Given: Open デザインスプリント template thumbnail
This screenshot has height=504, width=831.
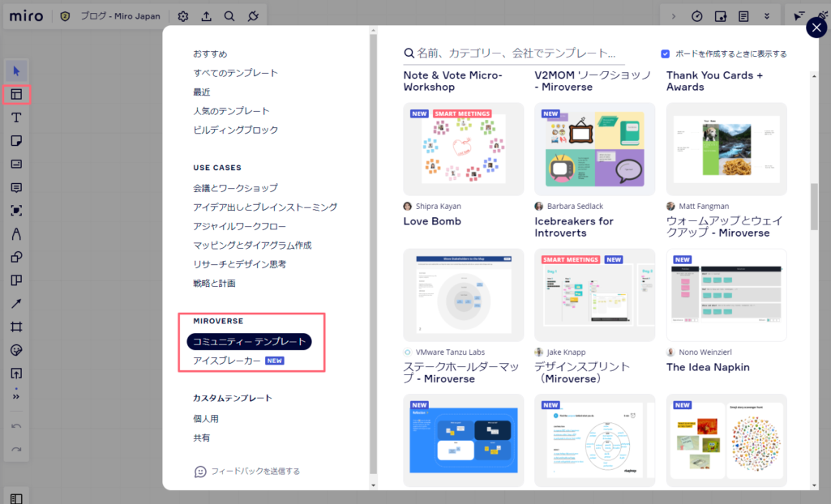Looking at the screenshot, I should (594, 295).
